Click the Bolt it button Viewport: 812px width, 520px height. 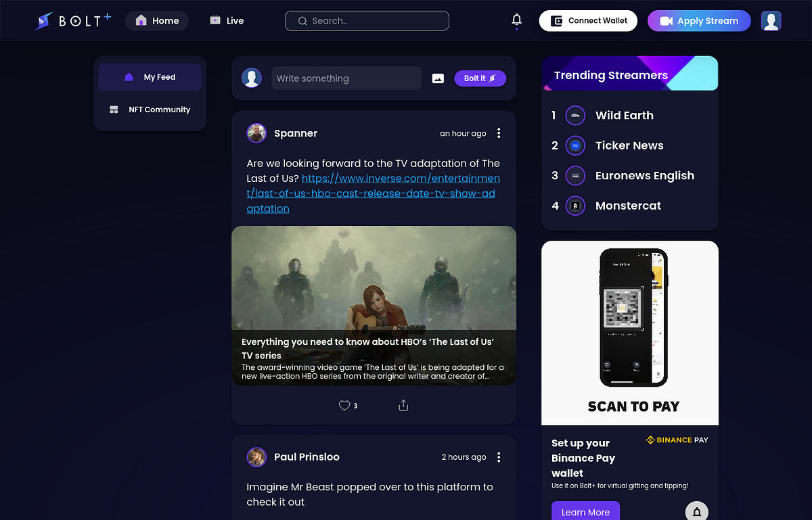[x=480, y=78]
